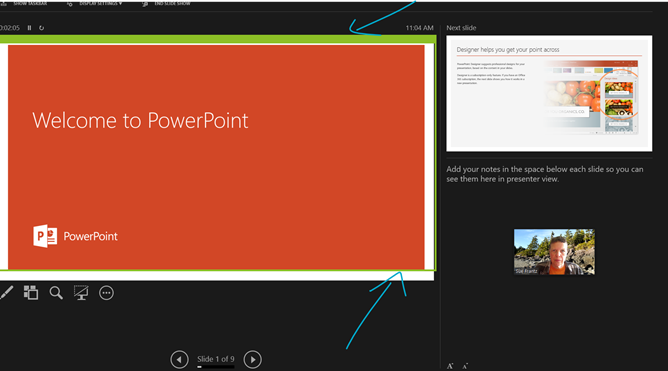Click the Sue Frantz webcam video thumbnail
Viewport: 668px width, 371px height.
click(x=554, y=252)
